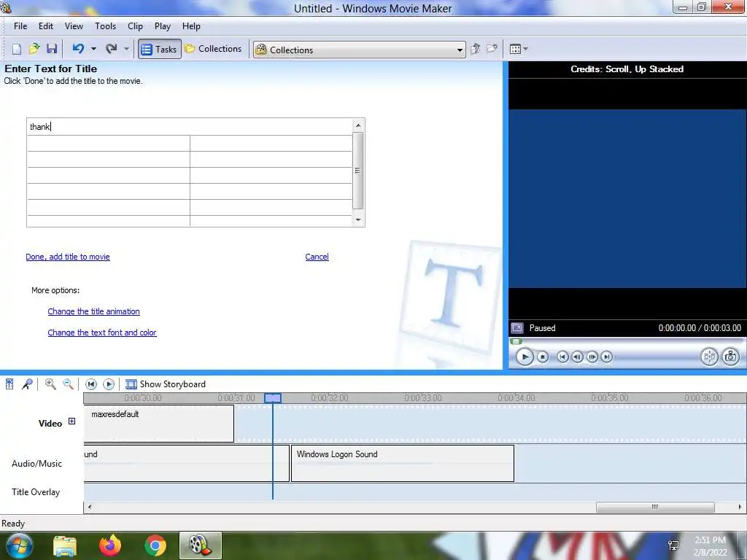Open the View menu

tap(74, 26)
